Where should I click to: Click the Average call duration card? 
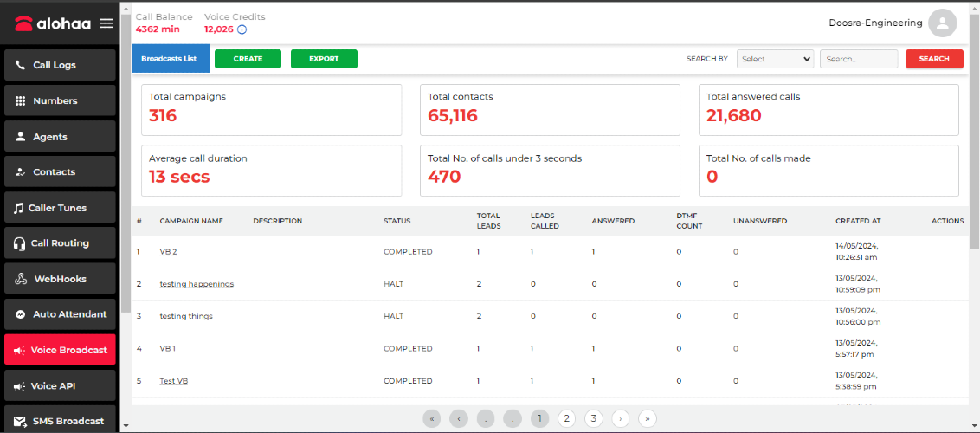[x=271, y=171]
